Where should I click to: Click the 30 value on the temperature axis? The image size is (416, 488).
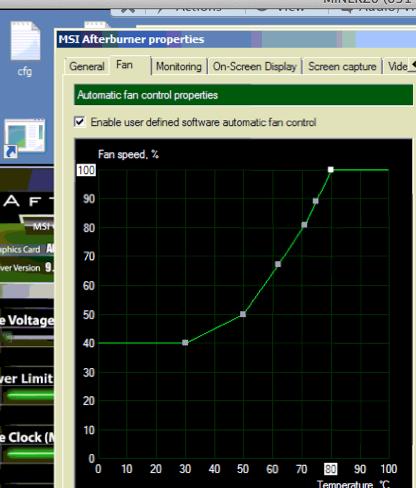pyautogui.click(x=185, y=469)
